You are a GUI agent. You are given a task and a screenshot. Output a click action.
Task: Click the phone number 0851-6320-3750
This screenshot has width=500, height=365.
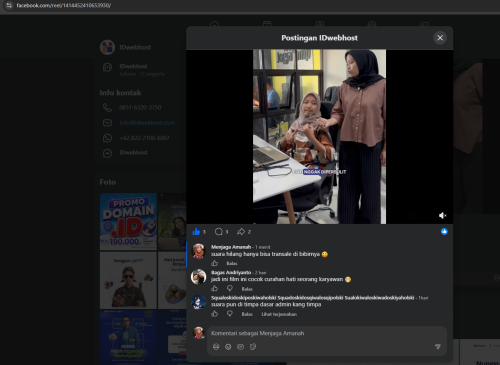140,108
